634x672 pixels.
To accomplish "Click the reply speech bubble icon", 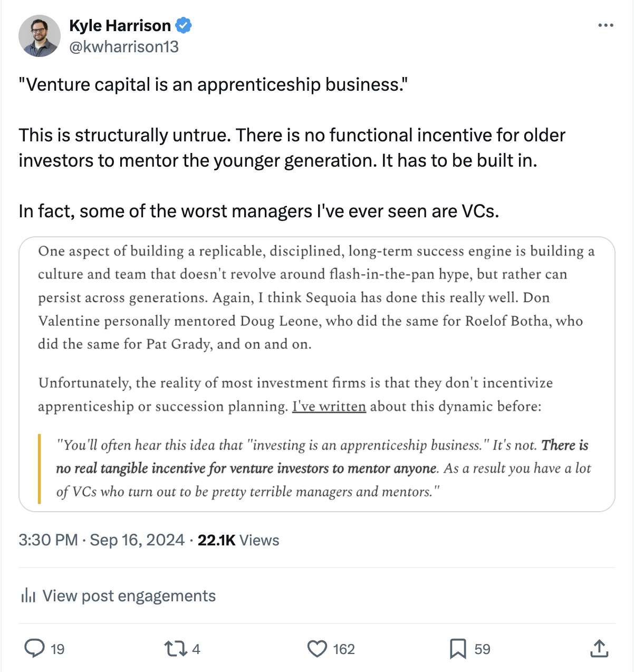I will click(35, 648).
